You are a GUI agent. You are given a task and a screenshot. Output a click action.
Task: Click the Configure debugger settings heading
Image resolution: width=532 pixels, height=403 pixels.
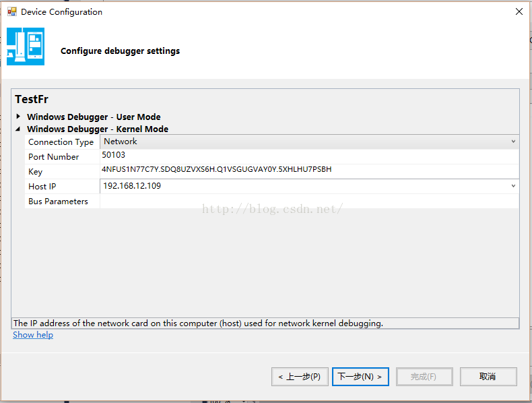point(120,51)
